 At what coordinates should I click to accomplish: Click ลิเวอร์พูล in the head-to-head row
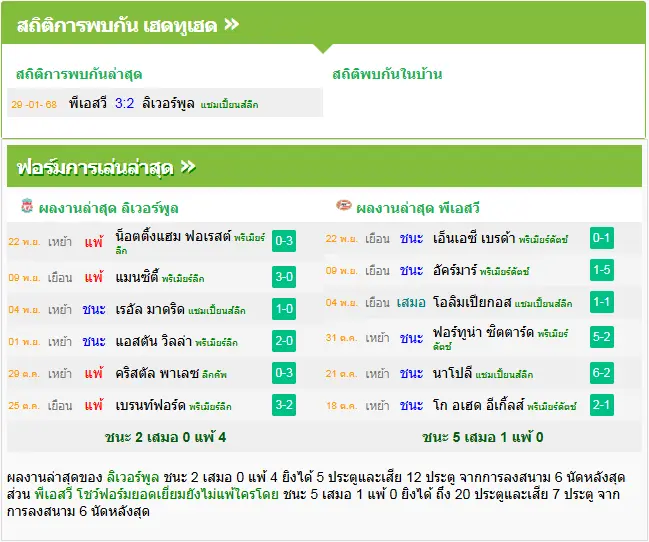point(168,103)
